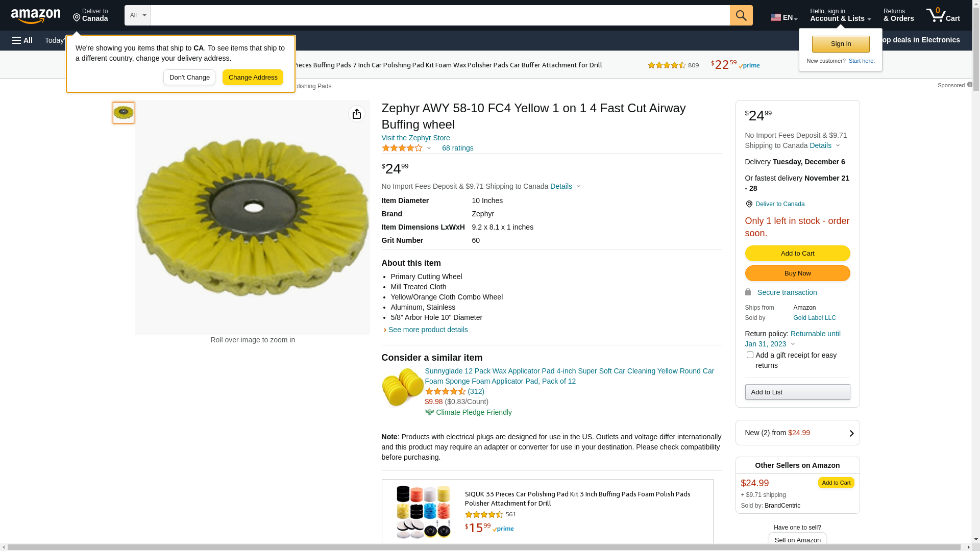Click the Amazon logo
The width and height of the screenshot is (980, 551).
pyautogui.click(x=36, y=16)
